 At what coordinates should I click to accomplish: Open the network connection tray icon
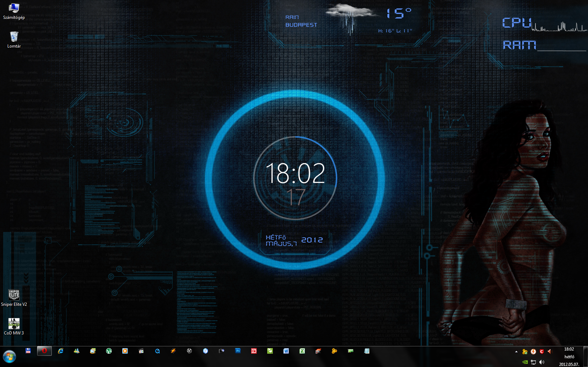[x=533, y=362]
